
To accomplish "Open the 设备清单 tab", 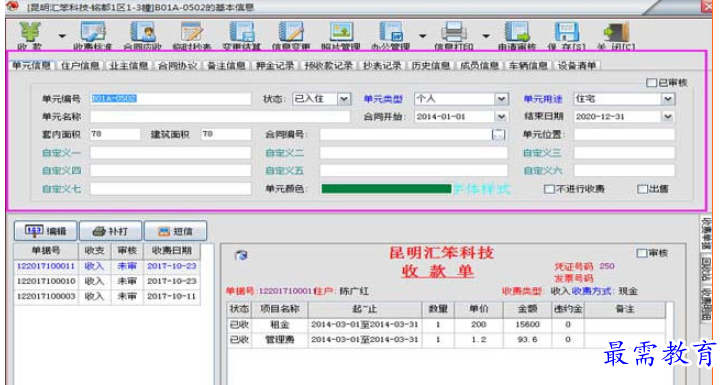I will click(x=577, y=66).
